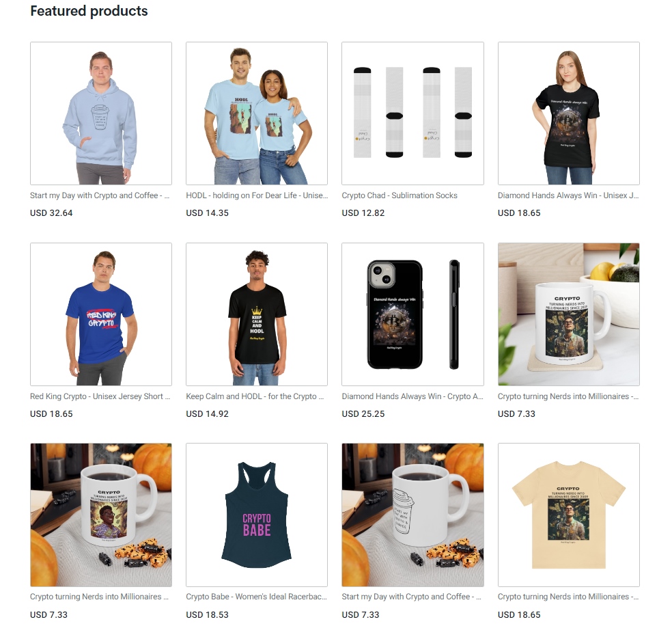The height and width of the screenshot is (639, 672).
Task: Select the beige Crypto nerd t-shirt image
Action: (x=569, y=515)
